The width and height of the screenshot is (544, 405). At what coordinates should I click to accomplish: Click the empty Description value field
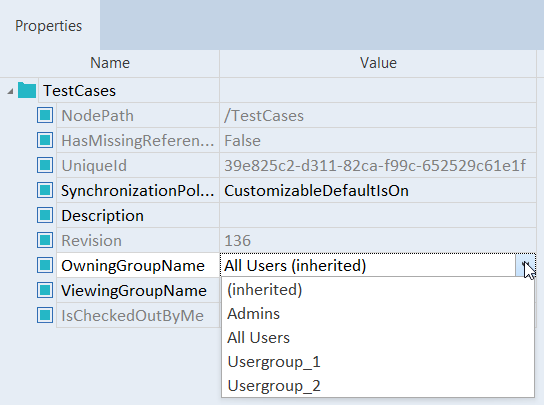[378, 215]
